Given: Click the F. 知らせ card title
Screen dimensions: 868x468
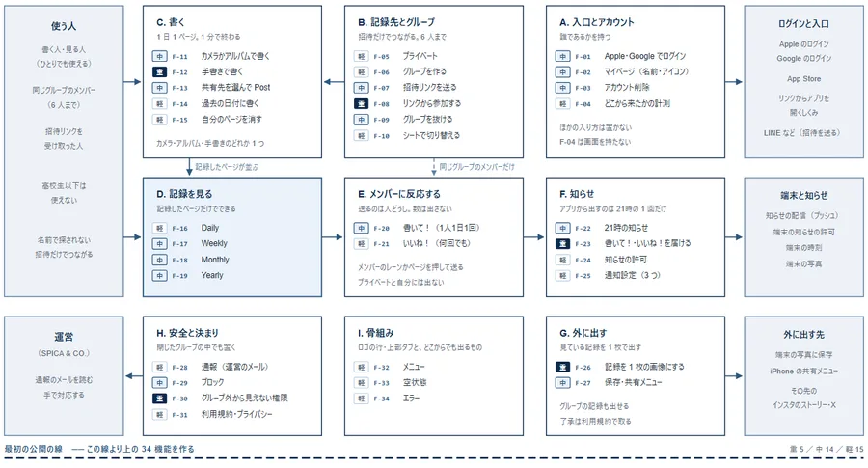Looking at the screenshot, I should 577,194.
